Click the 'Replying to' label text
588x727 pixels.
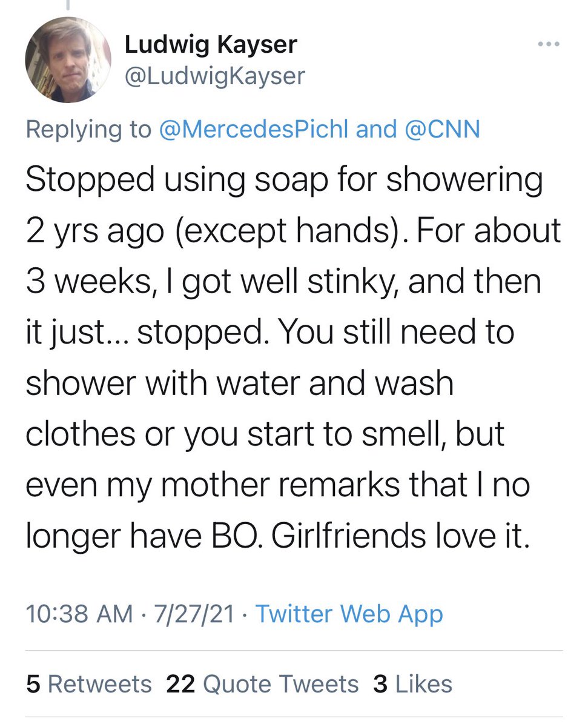tap(88, 130)
